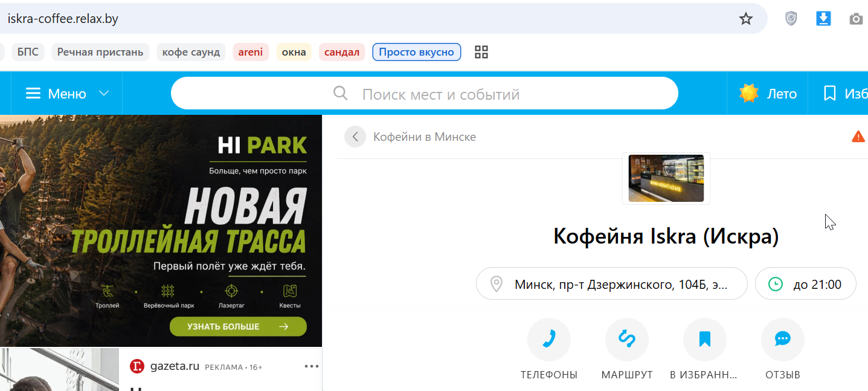
Task: Click the ТЕЛЕФОНЫ label
Action: click(549, 375)
